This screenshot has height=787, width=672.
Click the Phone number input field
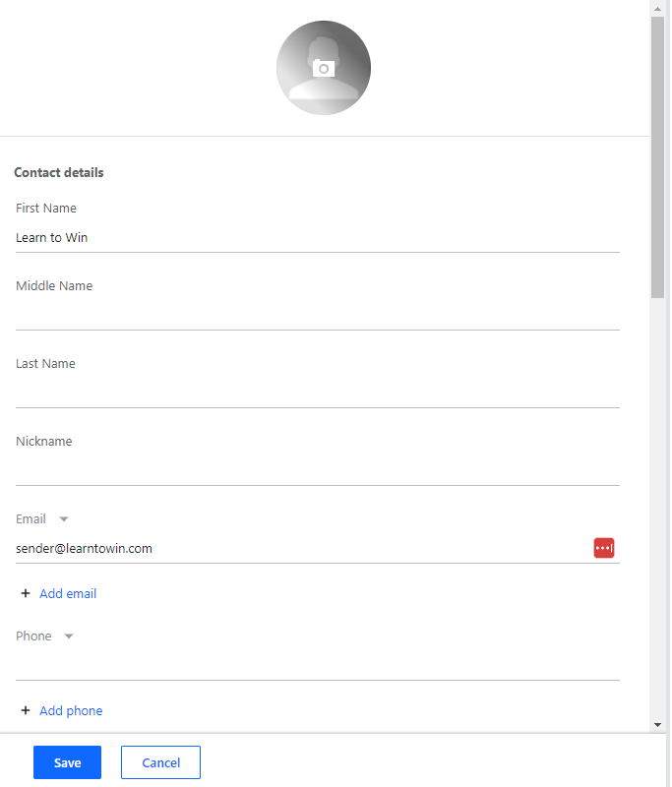pos(317,666)
